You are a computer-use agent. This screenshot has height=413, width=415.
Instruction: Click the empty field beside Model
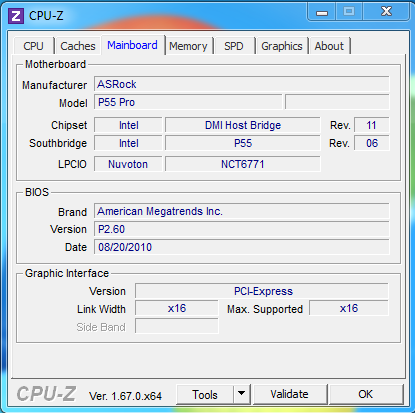[x=337, y=102]
